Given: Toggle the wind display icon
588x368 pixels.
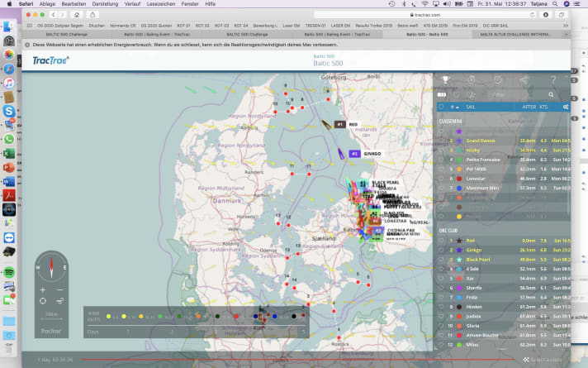Looking at the screenshot, I should pyautogui.click(x=60, y=301).
